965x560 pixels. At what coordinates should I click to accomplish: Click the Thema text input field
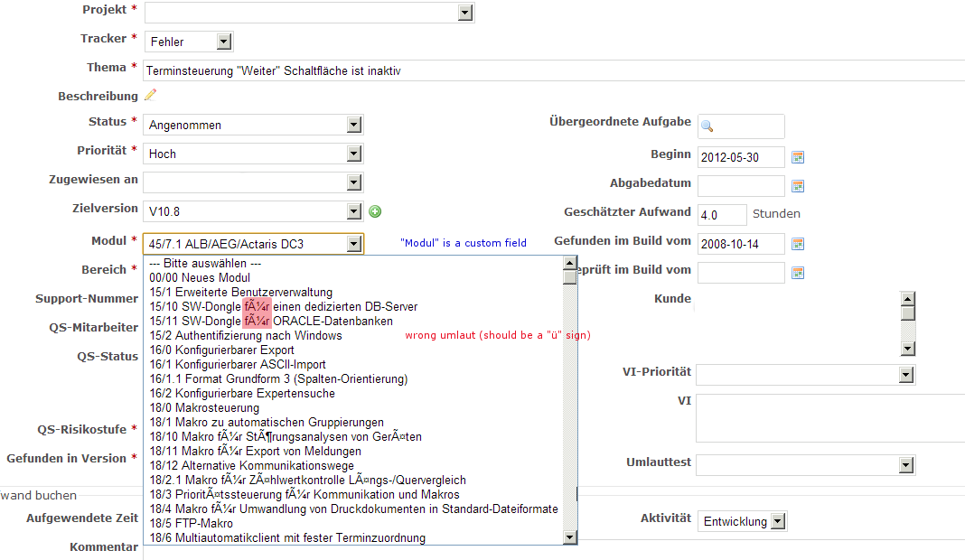click(x=542, y=70)
